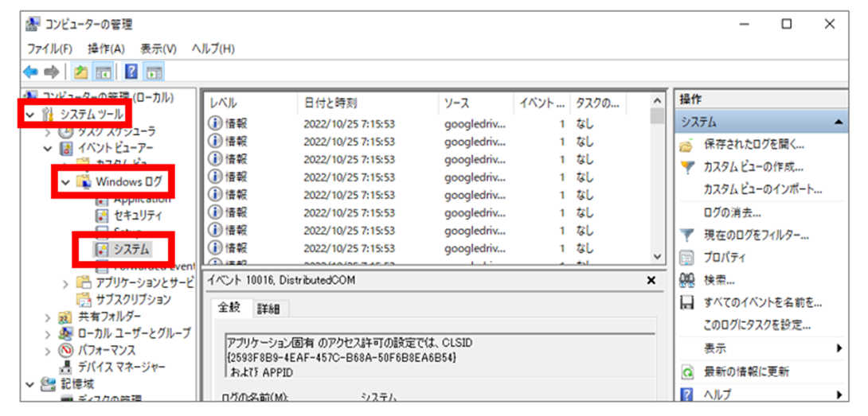This screenshot has height=416, width=868.
Task: Expand the アプリケーションとサービス tree node
Action: pyautogui.click(x=66, y=284)
